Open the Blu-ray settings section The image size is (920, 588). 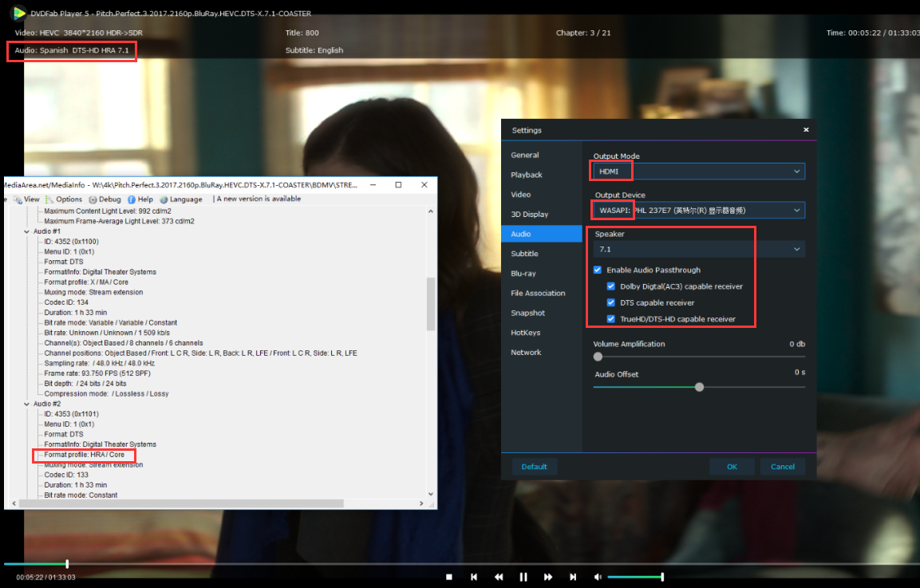[523, 274]
